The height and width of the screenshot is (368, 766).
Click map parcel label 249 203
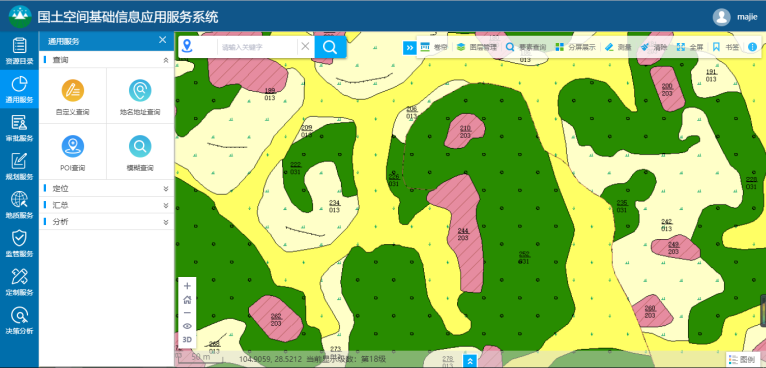(x=674, y=248)
